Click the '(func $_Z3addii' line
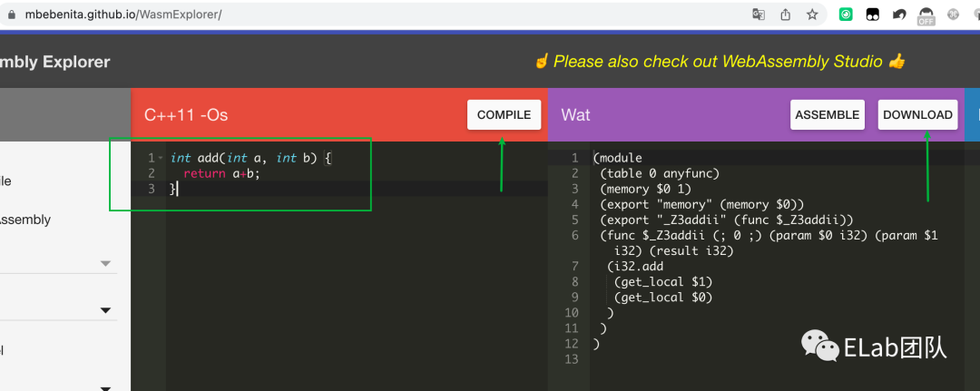Image resolution: width=980 pixels, height=391 pixels. [x=769, y=236]
